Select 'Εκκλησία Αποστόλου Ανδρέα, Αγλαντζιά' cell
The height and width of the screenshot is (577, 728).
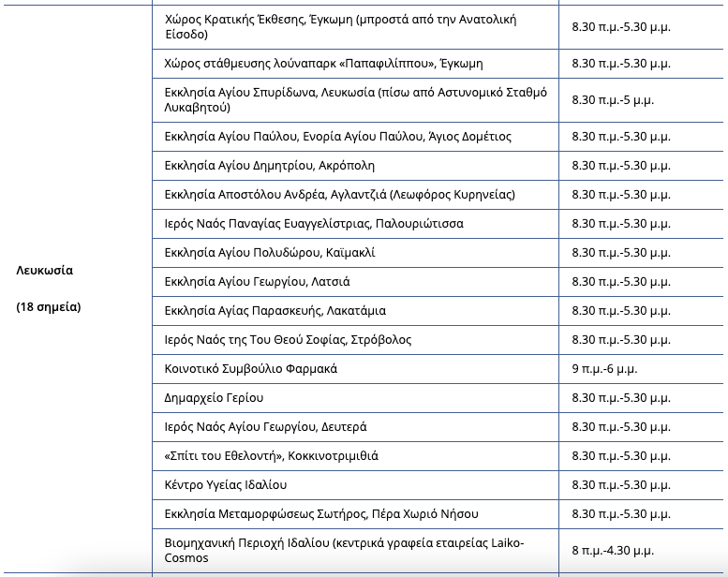pos(355,195)
